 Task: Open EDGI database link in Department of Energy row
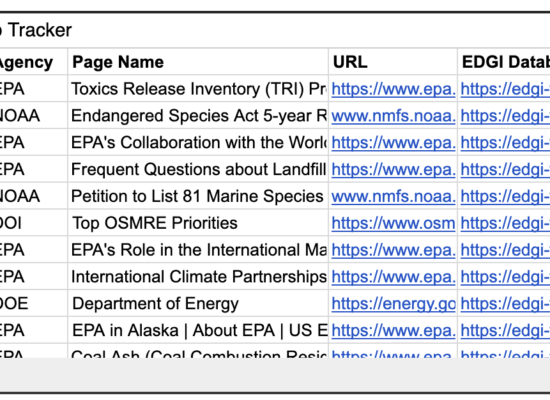point(505,304)
